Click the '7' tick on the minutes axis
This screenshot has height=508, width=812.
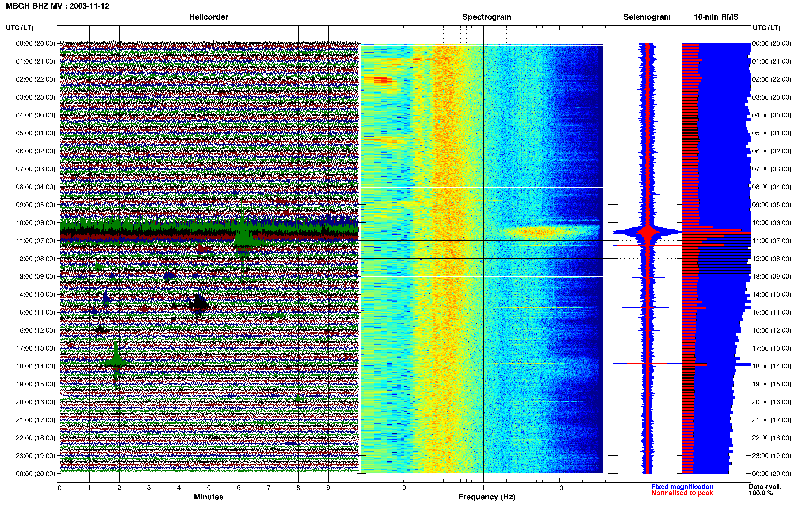[x=269, y=487]
